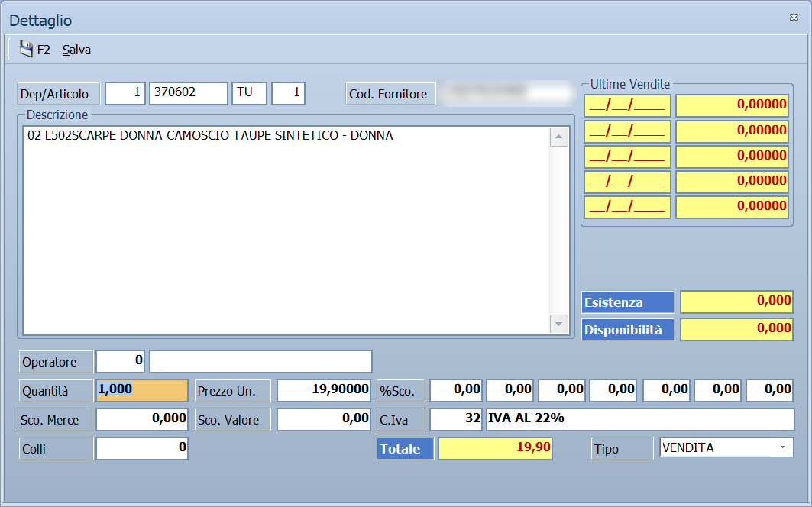Click the IVA AL 22% description field

tap(639, 419)
